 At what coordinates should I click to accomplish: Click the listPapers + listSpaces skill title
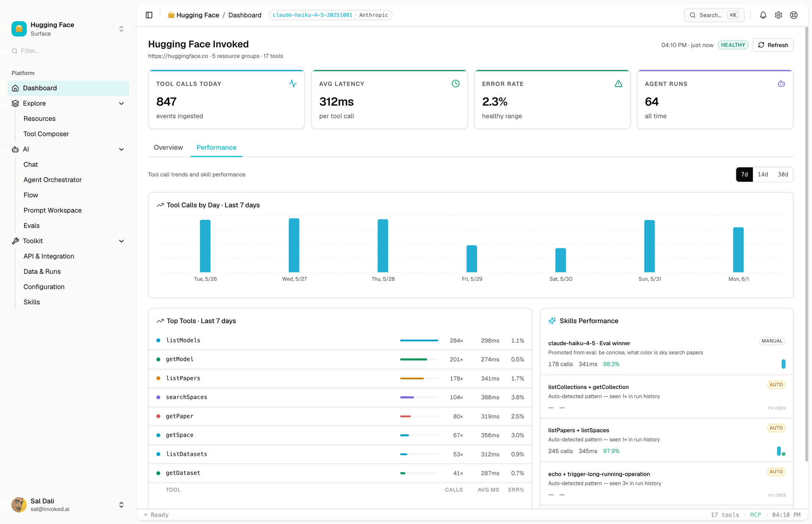point(579,430)
